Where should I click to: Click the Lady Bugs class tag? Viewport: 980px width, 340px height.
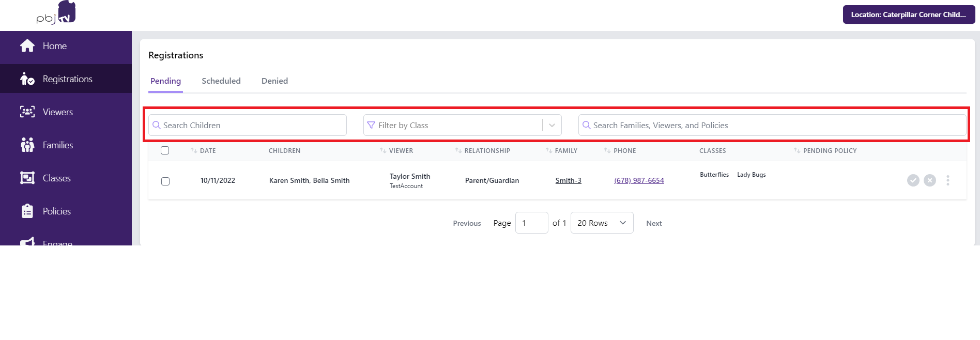coord(752,175)
